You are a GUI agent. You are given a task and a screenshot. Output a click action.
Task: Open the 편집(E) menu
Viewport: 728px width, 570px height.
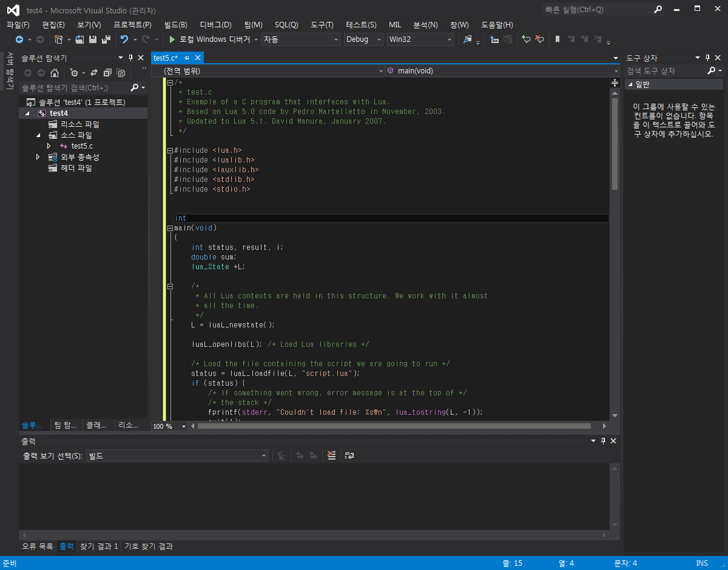[53, 25]
